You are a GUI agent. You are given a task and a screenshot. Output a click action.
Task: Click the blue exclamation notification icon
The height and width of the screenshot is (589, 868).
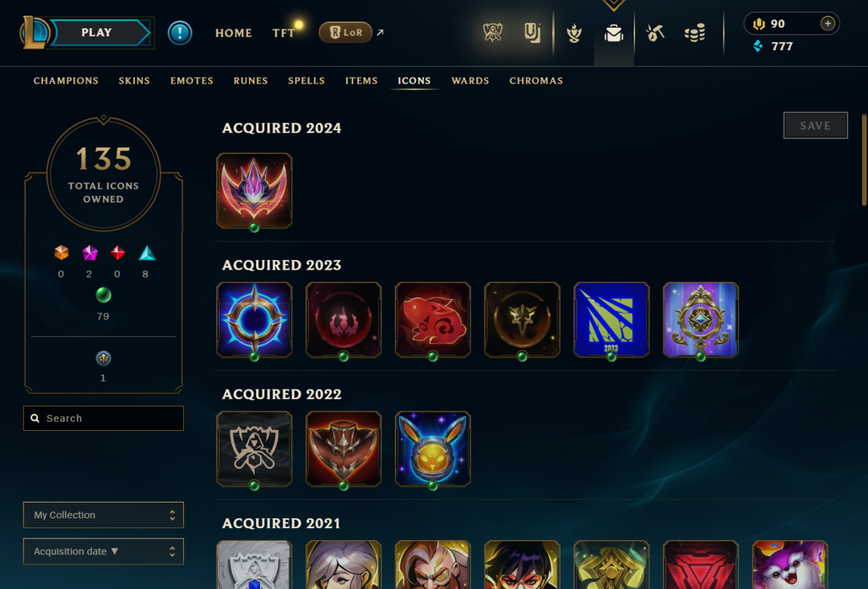click(179, 33)
